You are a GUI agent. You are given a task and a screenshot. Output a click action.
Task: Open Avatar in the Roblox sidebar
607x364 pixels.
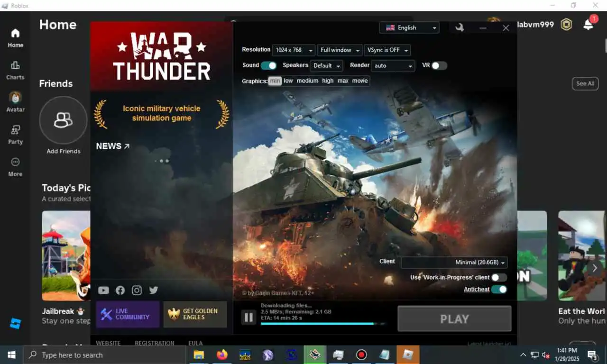pyautogui.click(x=15, y=102)
